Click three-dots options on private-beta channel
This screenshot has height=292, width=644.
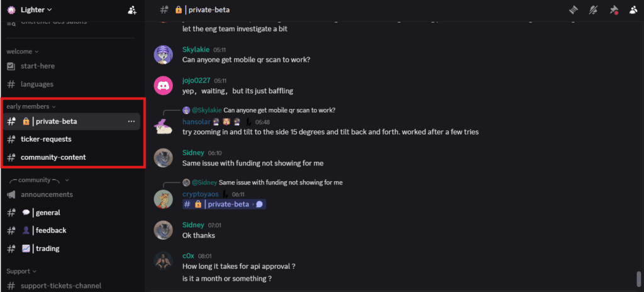pos(131,121)
